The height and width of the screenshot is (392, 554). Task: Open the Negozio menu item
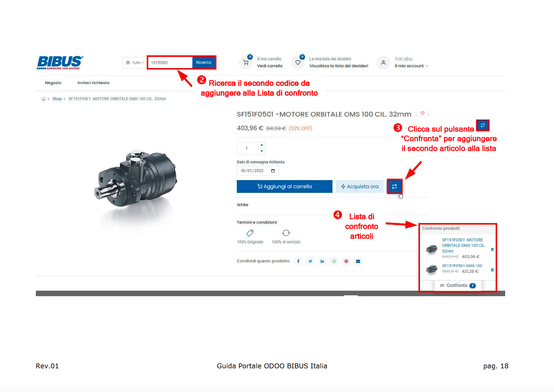[x=53, y=83]
